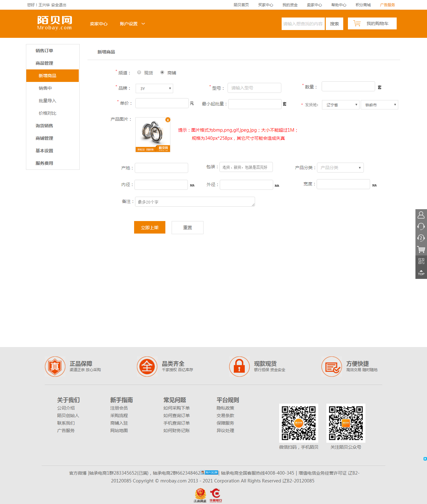Click the 型号 model input field

tap(254, 88)
